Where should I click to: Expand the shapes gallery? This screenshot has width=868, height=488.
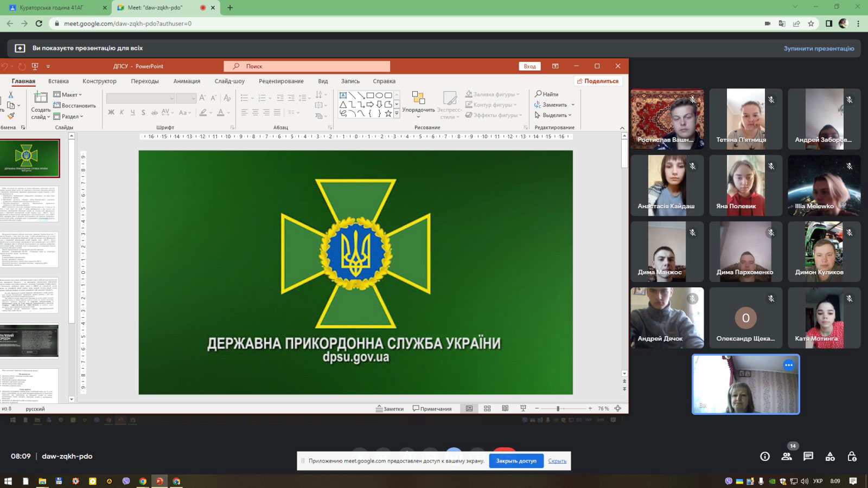pos(397,113)
